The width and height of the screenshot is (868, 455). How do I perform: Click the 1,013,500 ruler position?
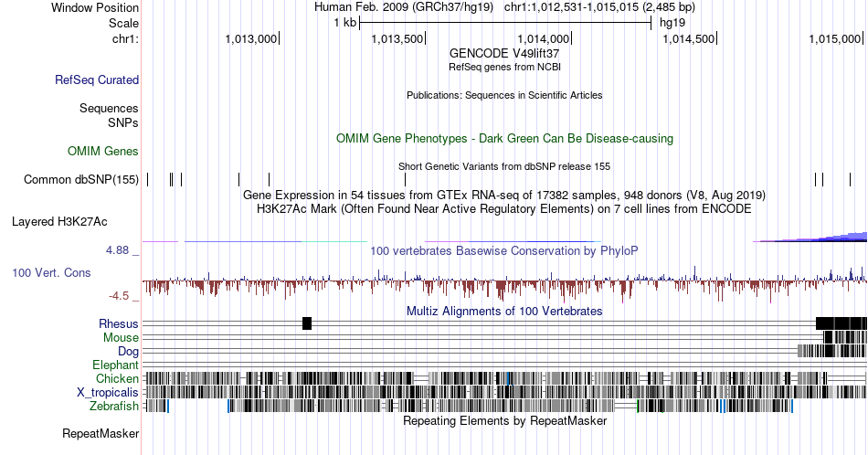(x=397, y=38)
